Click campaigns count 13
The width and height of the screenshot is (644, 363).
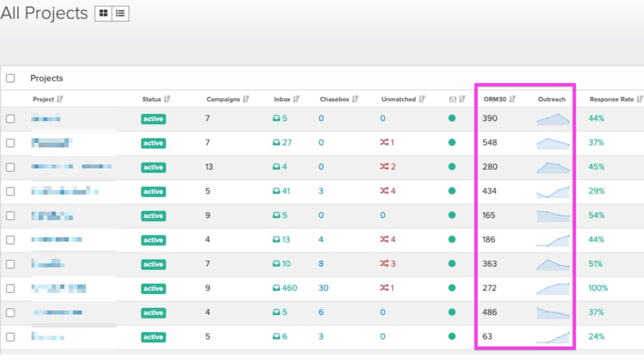click(x=209, y=167)
